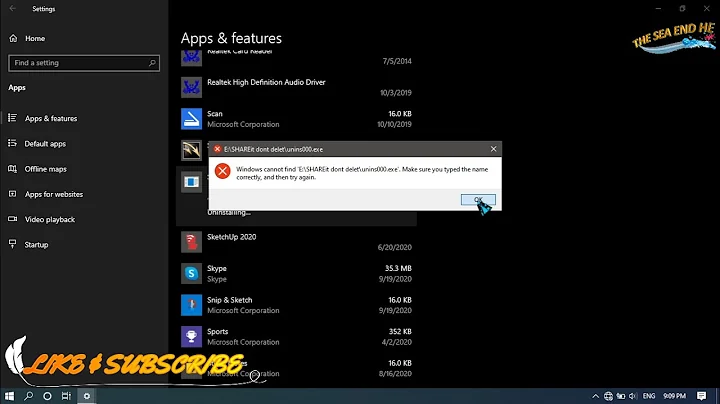The image size is (720, 404).
Task: Open taskbar search magnifier
Action: [28, 396]
